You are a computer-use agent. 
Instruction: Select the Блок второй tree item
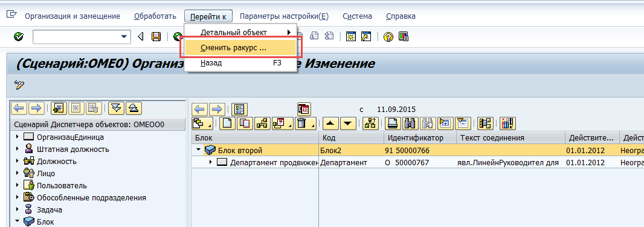[x=240, y=150]
